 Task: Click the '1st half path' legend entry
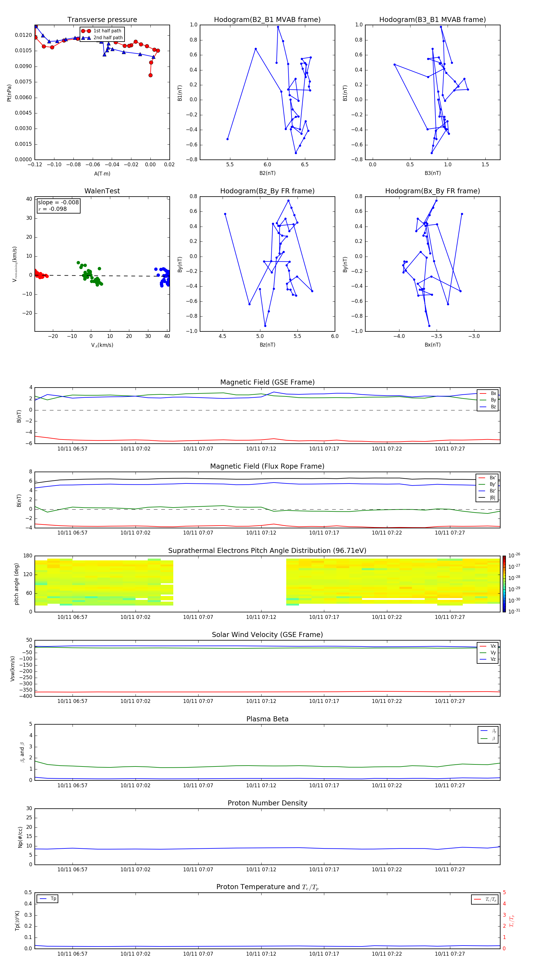101,31
